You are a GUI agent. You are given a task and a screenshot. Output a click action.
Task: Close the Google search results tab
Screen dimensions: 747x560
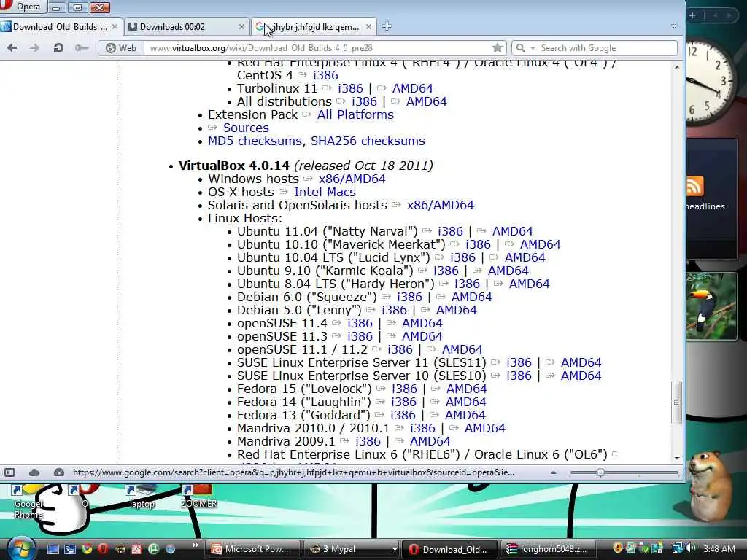click(x=368, y=27)
